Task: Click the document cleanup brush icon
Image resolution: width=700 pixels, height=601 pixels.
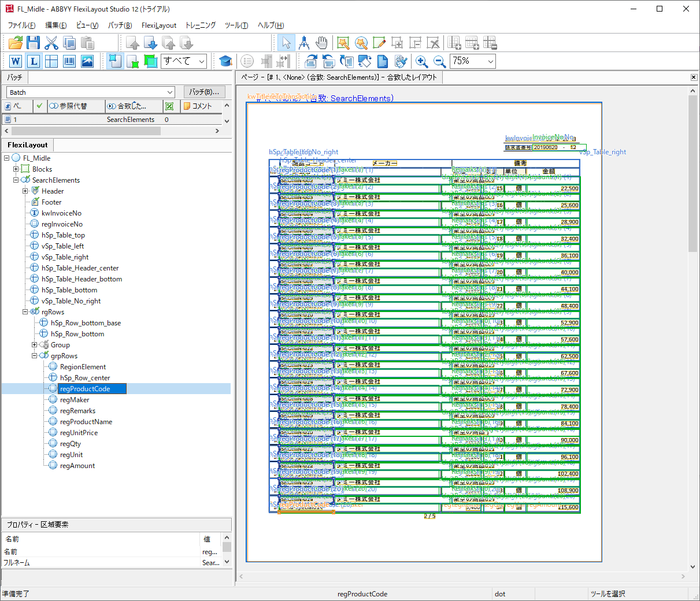Action: 401,61
